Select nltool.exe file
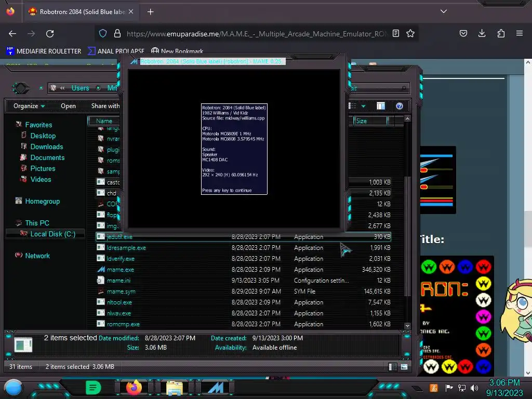532x399 pixels. click(x=119, y=302)
